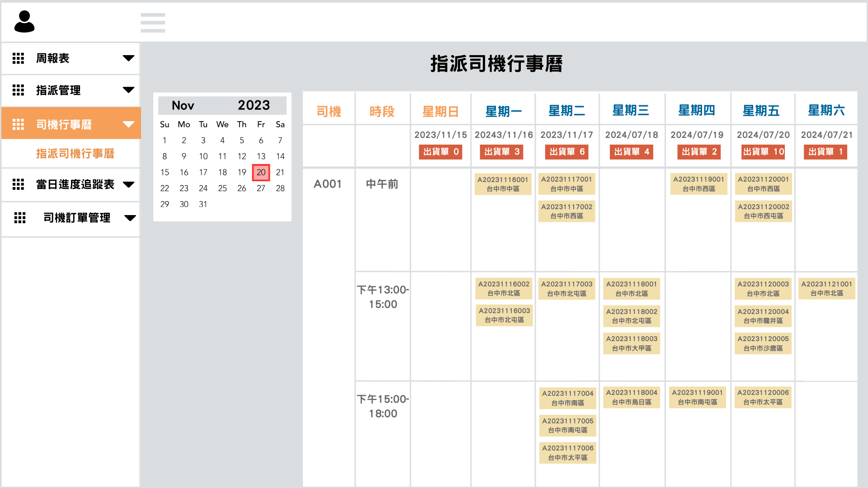Open order card A20231118003 台中市大甲區
This screenshot has height=488, width=868.
(x=632, y=343)
